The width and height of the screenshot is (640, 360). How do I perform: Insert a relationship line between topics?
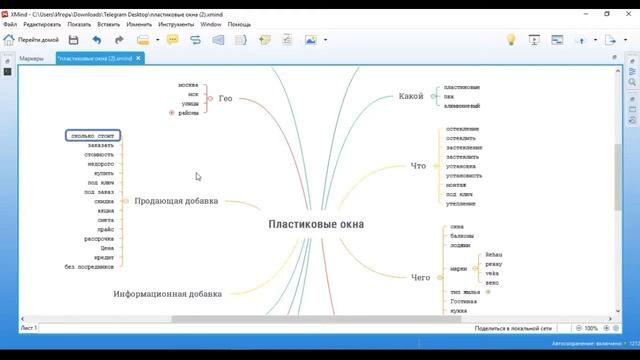[196, 40]
